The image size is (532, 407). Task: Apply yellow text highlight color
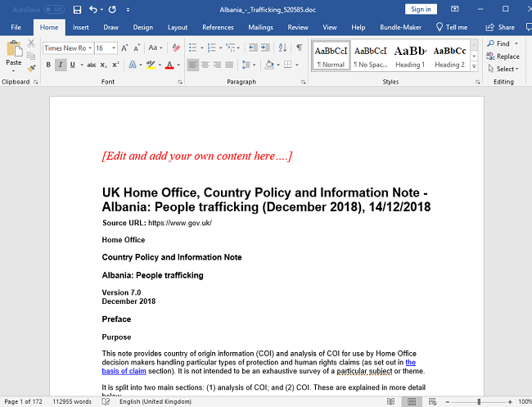coord(151,65)
